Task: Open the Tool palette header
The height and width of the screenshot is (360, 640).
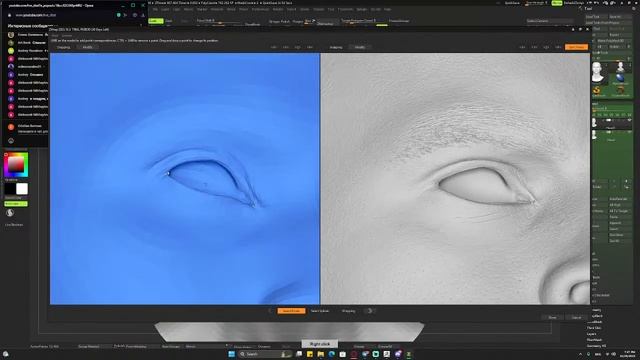Action: tap(588, 8)
